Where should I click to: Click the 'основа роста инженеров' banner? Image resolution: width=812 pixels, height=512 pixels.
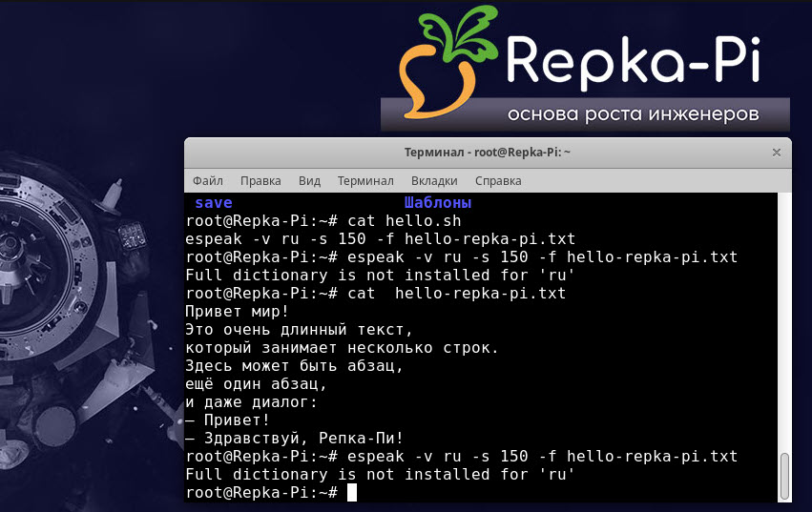click(x=633, y=114)
